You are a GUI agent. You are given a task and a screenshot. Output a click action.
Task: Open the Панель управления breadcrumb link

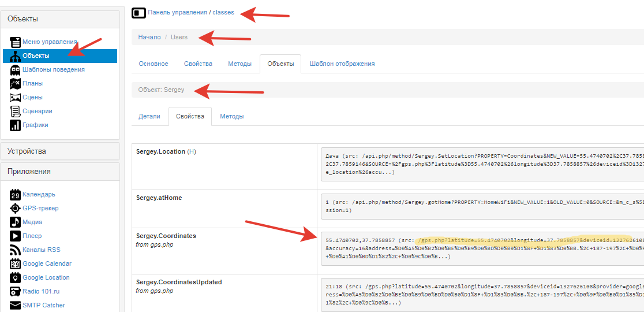(x=178, y=12)
